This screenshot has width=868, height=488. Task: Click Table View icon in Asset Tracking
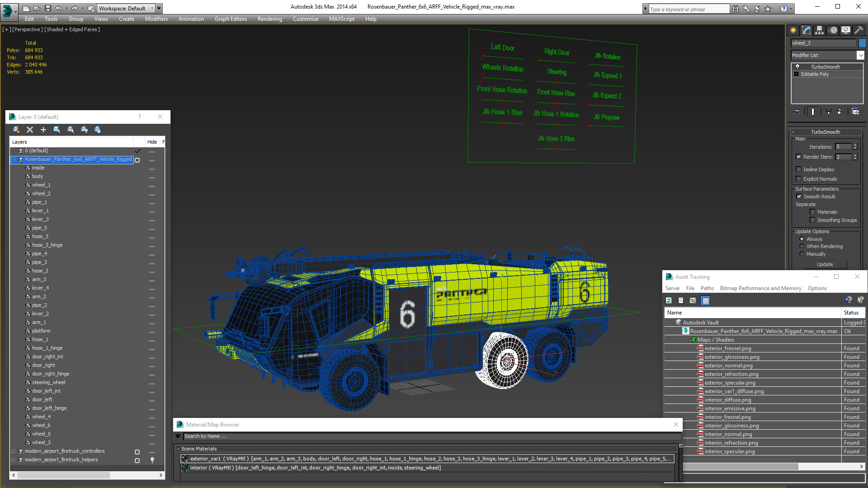[x=706, y=300]
